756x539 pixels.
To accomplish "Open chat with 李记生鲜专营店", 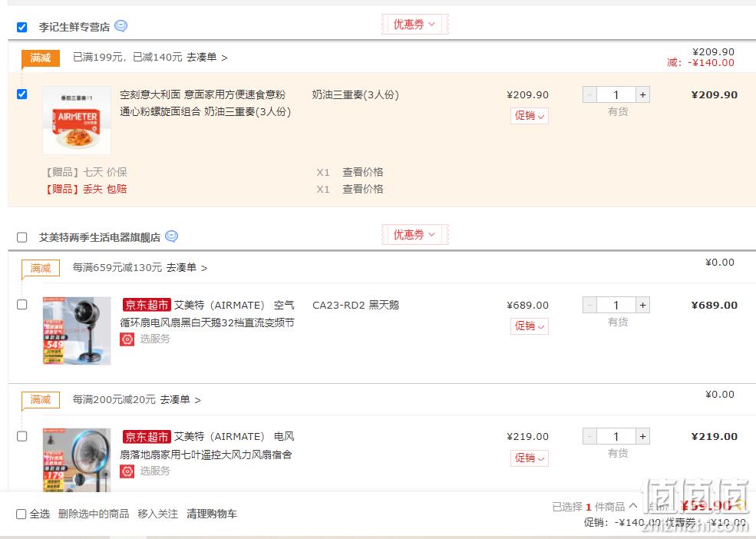I will pos(121,26).
